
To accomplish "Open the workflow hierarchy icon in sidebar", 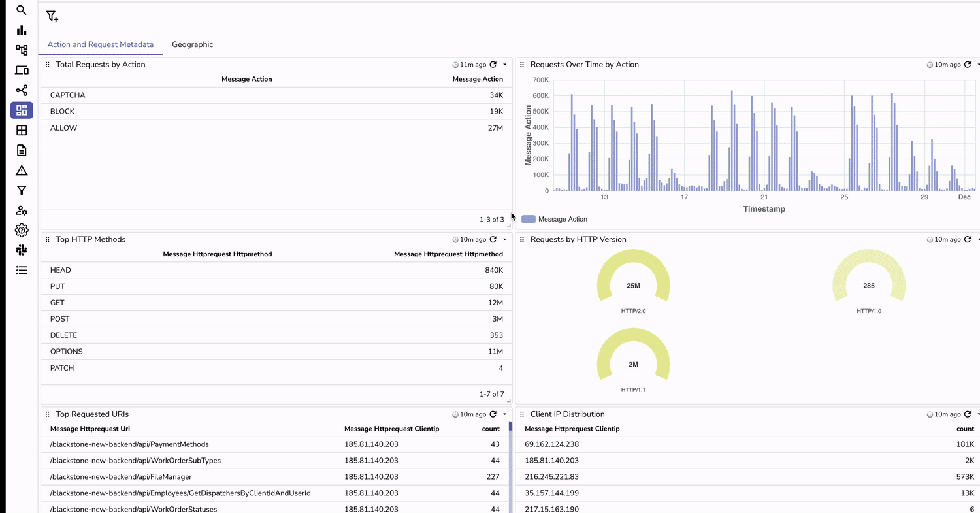I will (x=22, y=50).
